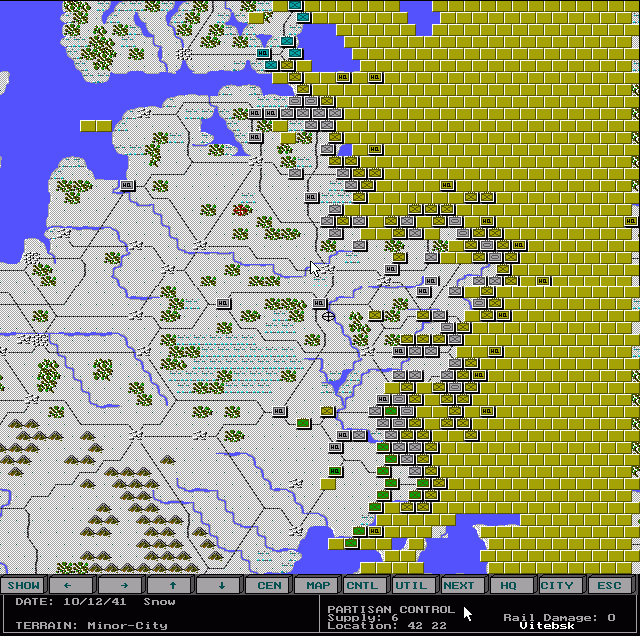Open the MAP menu option

point(318,585)
